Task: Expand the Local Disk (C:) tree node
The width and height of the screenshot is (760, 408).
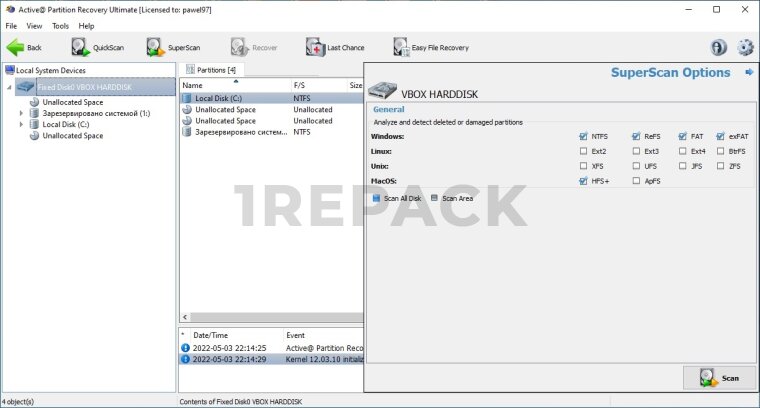Action: [21, 124]
